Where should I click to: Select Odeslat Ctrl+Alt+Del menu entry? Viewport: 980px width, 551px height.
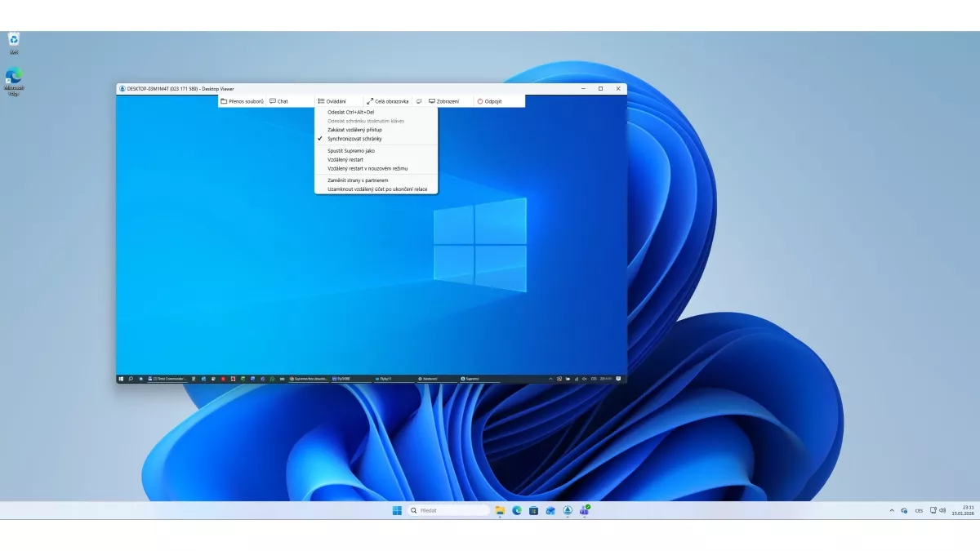click(x=350, y=112)
